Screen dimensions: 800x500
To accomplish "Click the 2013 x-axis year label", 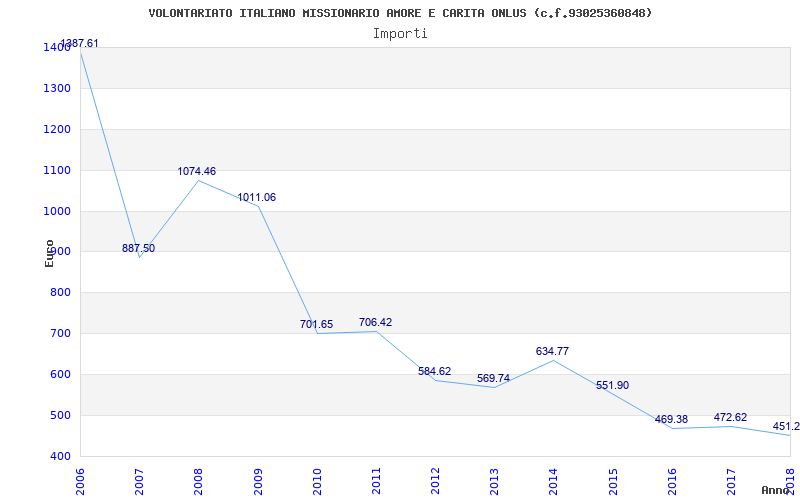I will click(494, 481).
